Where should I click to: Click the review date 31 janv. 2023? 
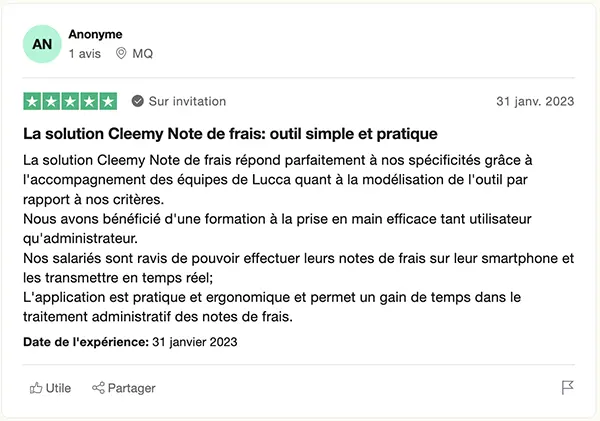coord(536,102)
